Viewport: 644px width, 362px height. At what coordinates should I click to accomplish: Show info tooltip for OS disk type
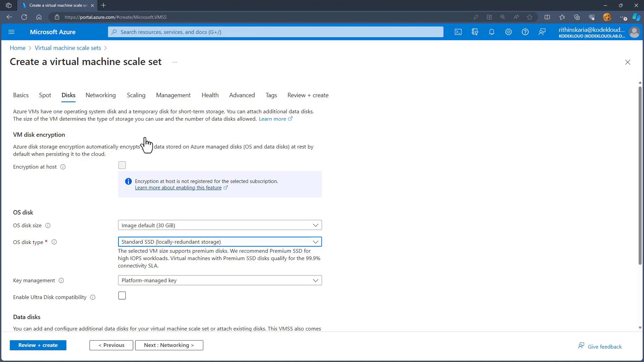tap(54, 242)
